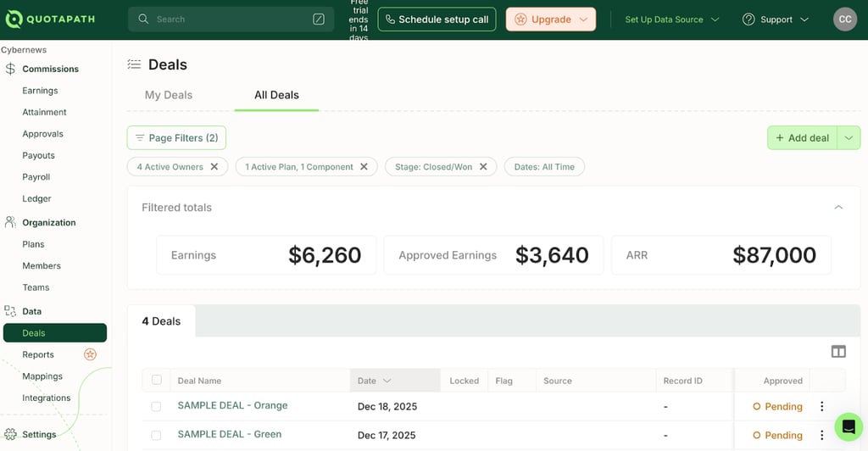Remove the Stage: Closed/Won filter
Viewport: 868px width, 451px height.
coord(483,166)
